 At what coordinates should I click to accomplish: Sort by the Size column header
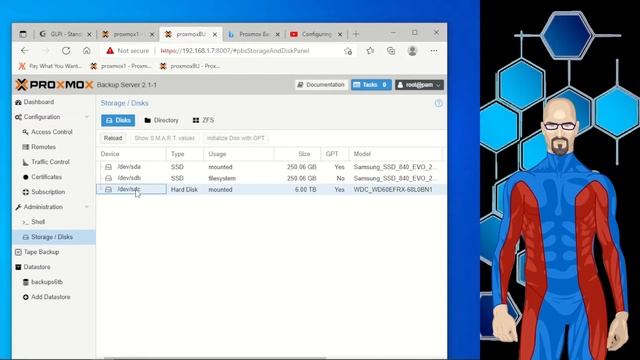tap(297, 154)
